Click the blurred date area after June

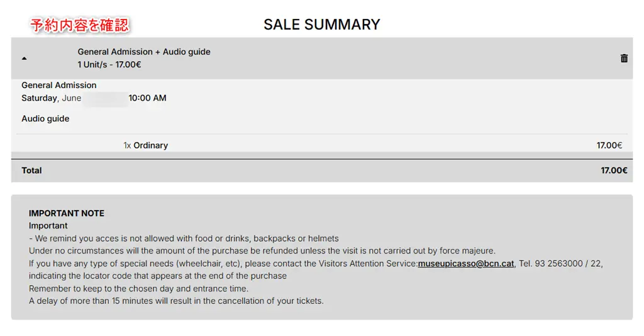(x=105, y=99)
